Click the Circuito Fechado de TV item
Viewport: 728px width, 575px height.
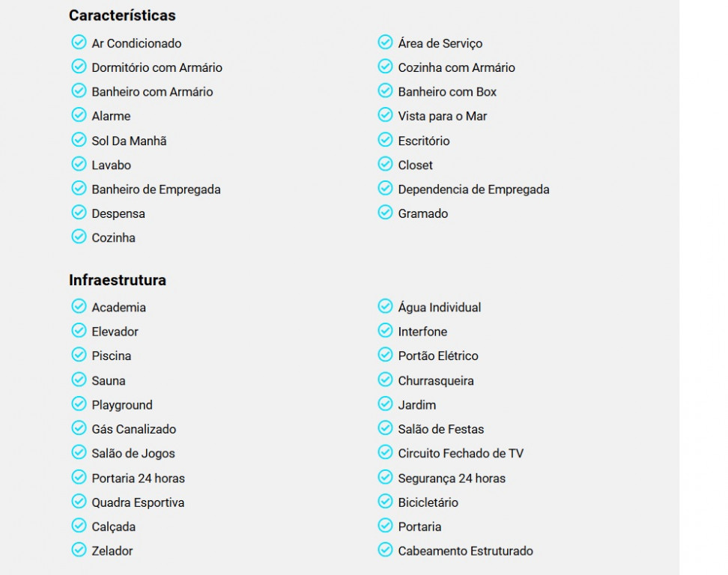click(x=461, y=454)
